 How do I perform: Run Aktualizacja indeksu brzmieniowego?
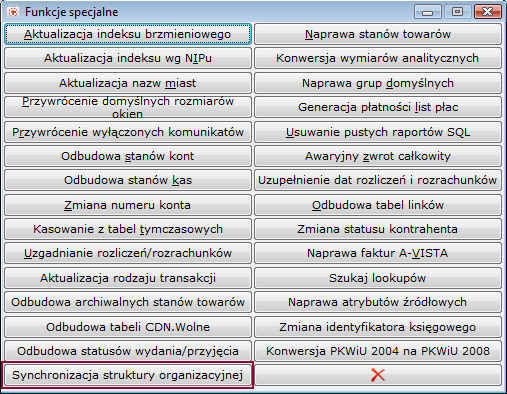pyautogui.click(x=128, y=34)
